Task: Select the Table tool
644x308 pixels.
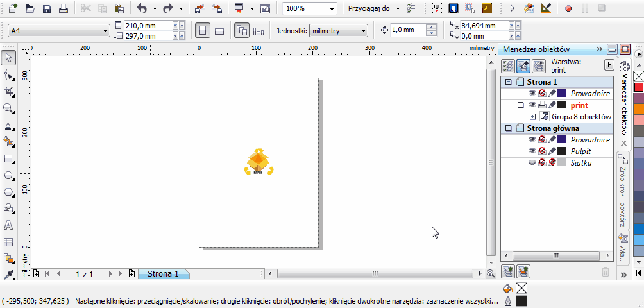Action: [x=8, y=243]
